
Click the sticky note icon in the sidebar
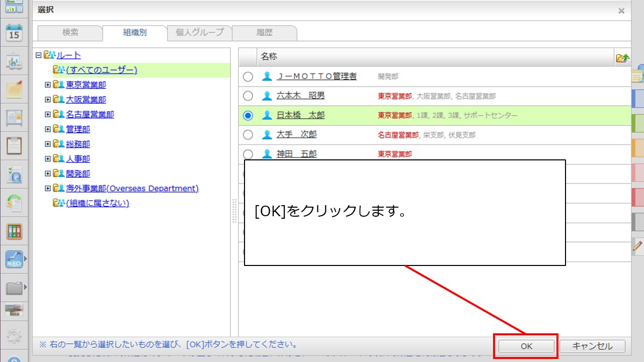click(x=14, y=89)
